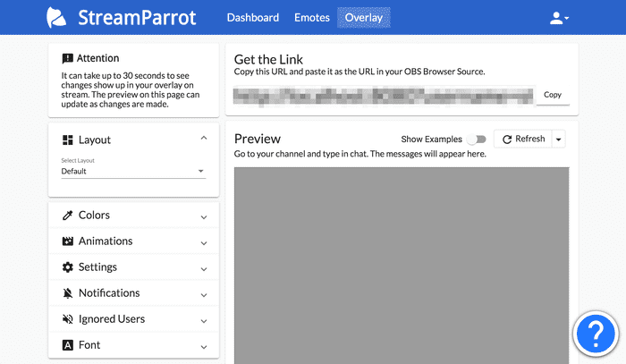This screenshot has height=364, width=626.
Task: Click the Font section label
Action: [x=89, y=345]
